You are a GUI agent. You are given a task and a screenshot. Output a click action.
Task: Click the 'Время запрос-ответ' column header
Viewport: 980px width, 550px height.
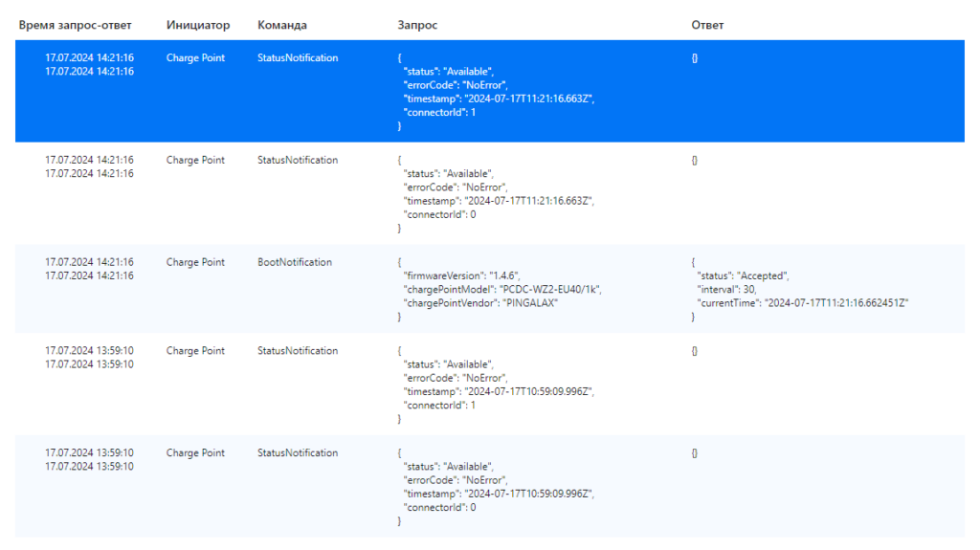75,25
